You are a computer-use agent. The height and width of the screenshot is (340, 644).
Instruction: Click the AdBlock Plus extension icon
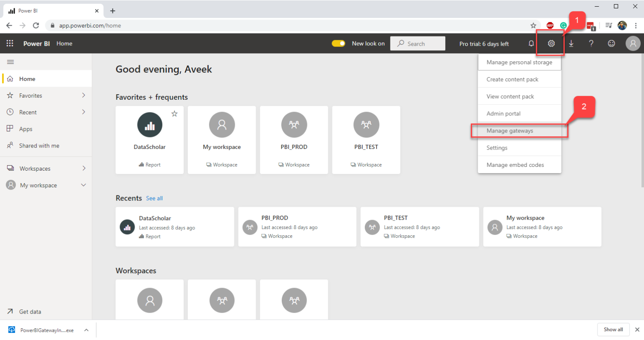click(x=550, y=26)
